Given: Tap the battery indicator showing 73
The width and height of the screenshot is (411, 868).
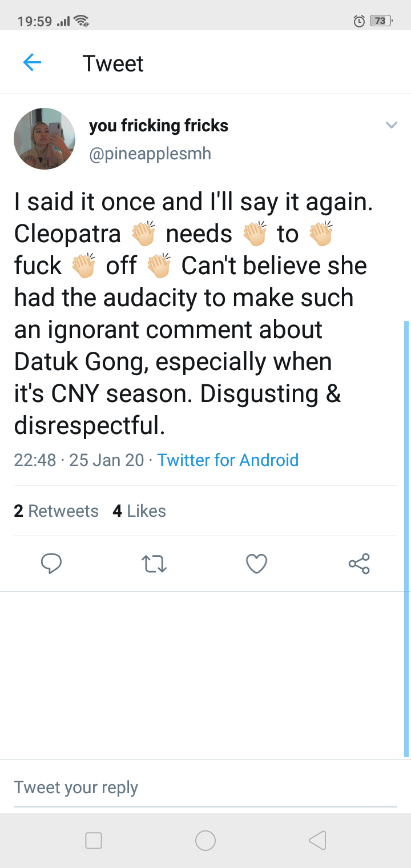Looking at the screenshot, I should click(380, 22).
